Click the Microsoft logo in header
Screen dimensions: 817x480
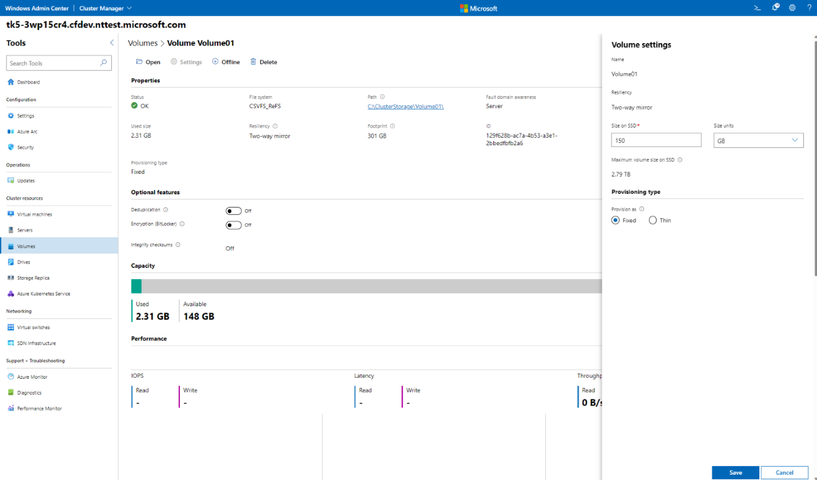point(478,8)
